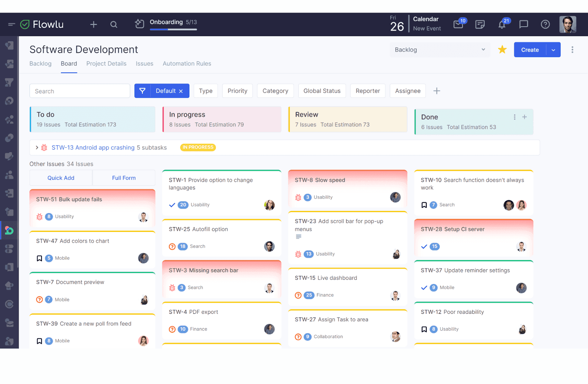588x384 pixels.
Task: Select the highlighted Agile module in sidebar
Action: click(9, 230)
